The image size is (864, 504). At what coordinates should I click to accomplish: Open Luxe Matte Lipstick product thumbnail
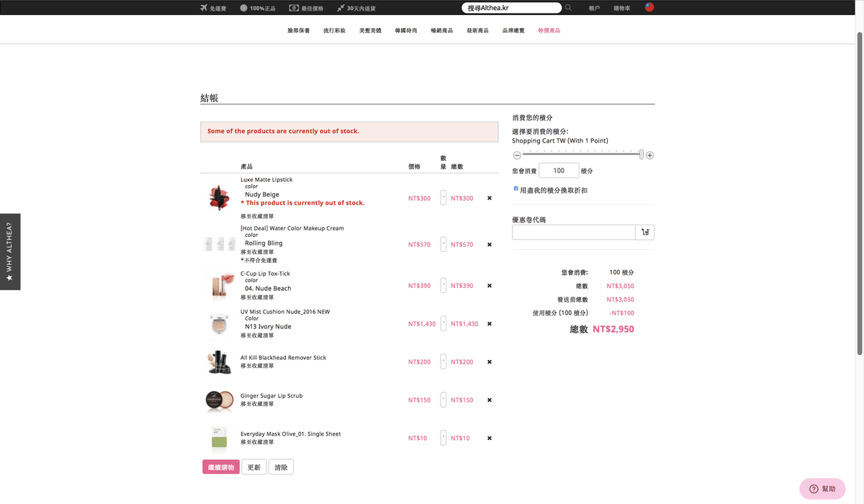click(x=218, y=197)
